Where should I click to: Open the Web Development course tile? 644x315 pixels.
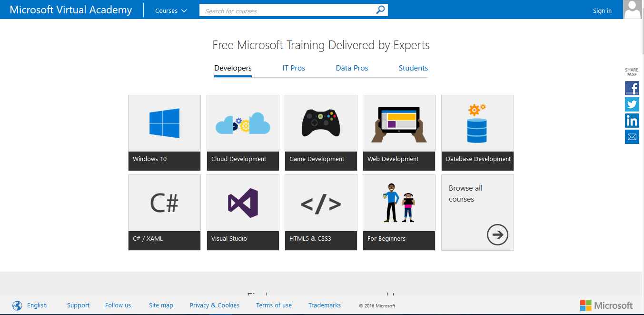point(399,133)
